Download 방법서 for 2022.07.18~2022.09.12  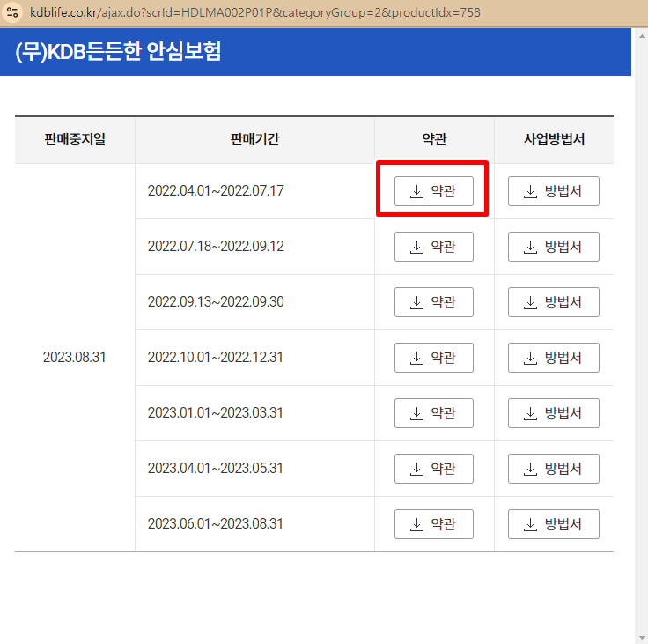click(x=554, y=247)
